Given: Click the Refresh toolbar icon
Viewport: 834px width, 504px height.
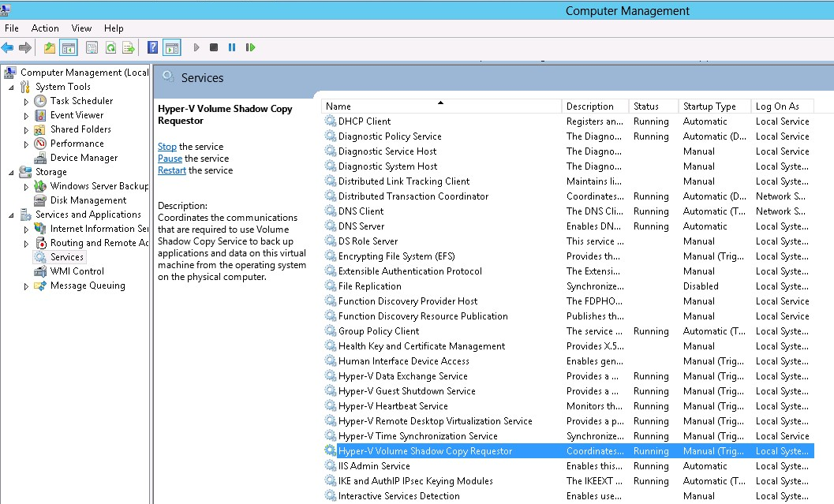Looking at the screenshot, I should pyautogui.click(x=110, y=48).
